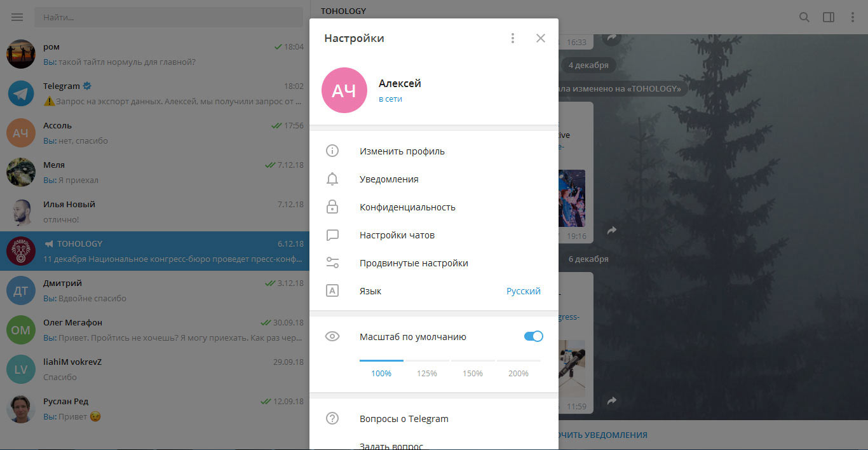Open the chat header three-dot options menu
Viewport: 868px width, 450px height.
853,17
